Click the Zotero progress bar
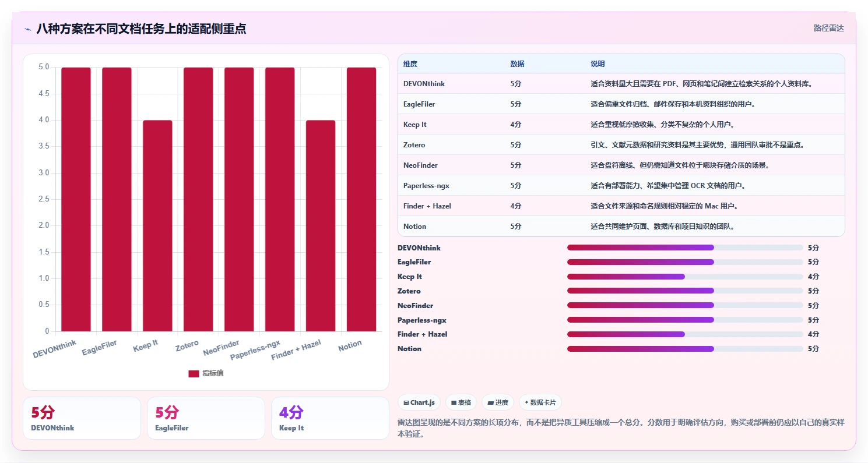 685,291
